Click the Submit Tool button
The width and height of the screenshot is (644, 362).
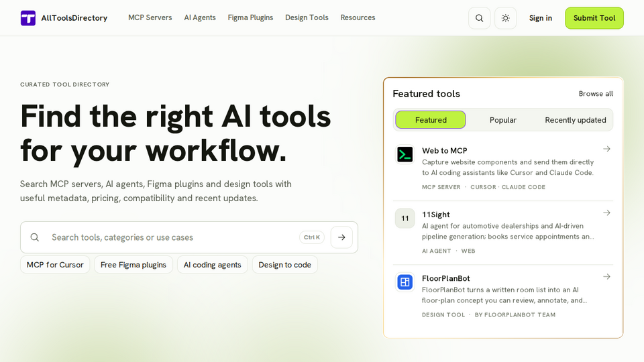(x=594, y=18)
